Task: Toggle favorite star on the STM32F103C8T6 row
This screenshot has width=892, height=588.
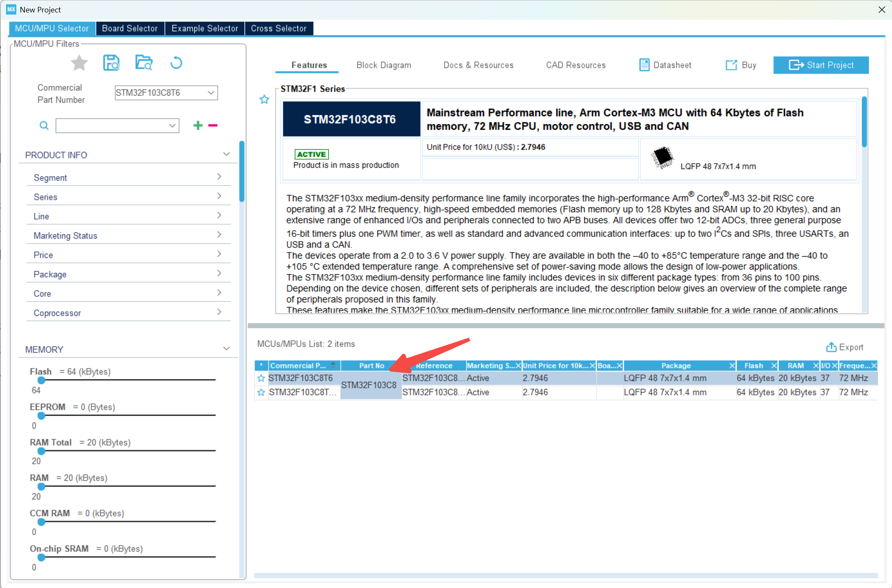Action: point(261,378)
